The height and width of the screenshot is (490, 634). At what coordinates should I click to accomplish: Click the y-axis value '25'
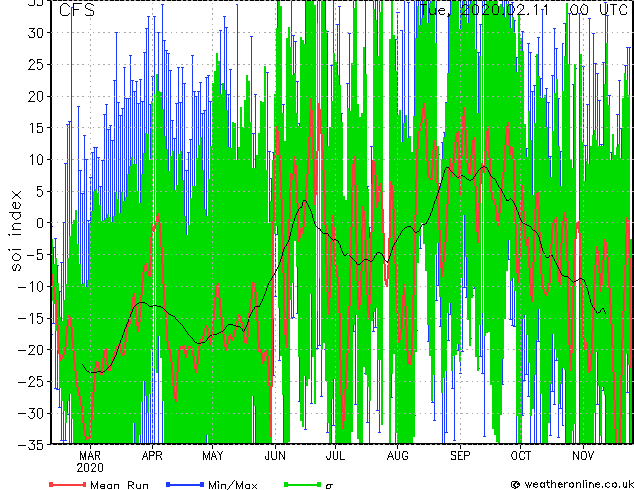[x=35, y=65]
